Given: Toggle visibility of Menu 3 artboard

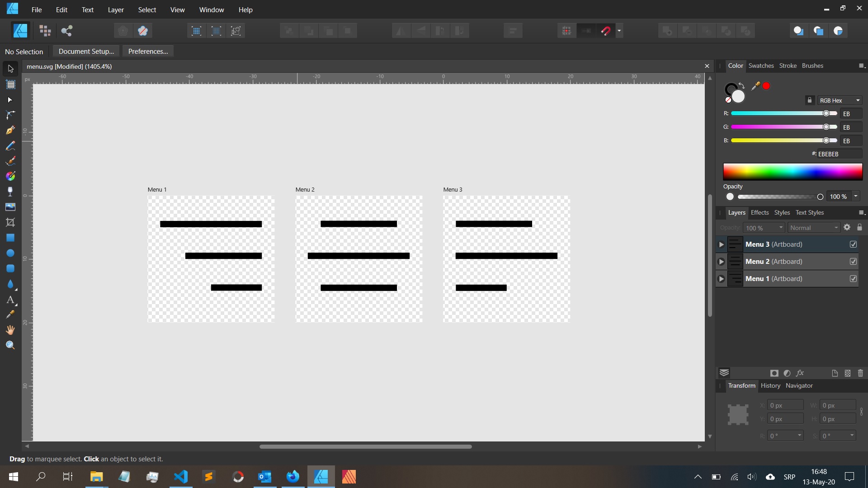Looking at the screenshot, I should [x=853, y=244].
